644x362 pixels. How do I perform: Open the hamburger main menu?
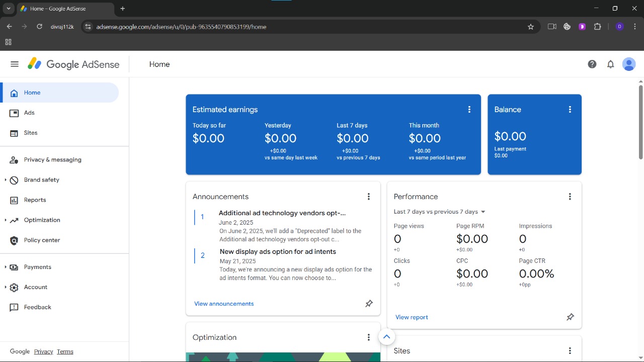coord(15,64)
